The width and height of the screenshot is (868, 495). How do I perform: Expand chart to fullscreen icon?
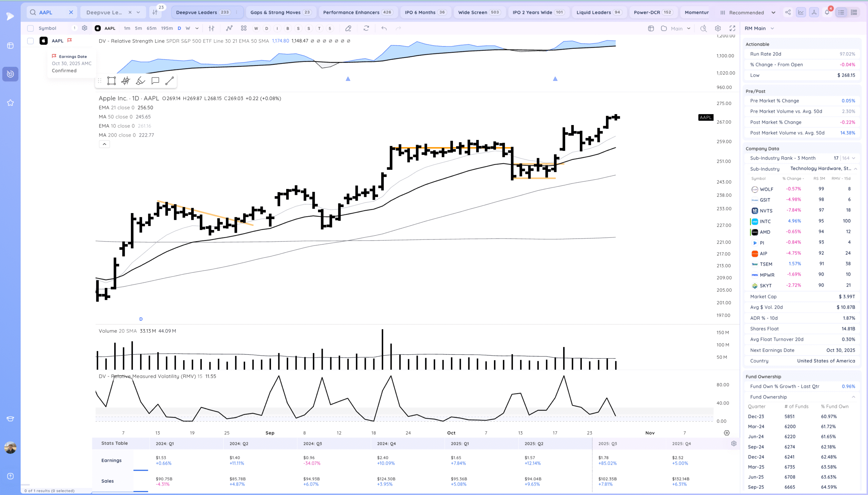(x=732, y=28)
